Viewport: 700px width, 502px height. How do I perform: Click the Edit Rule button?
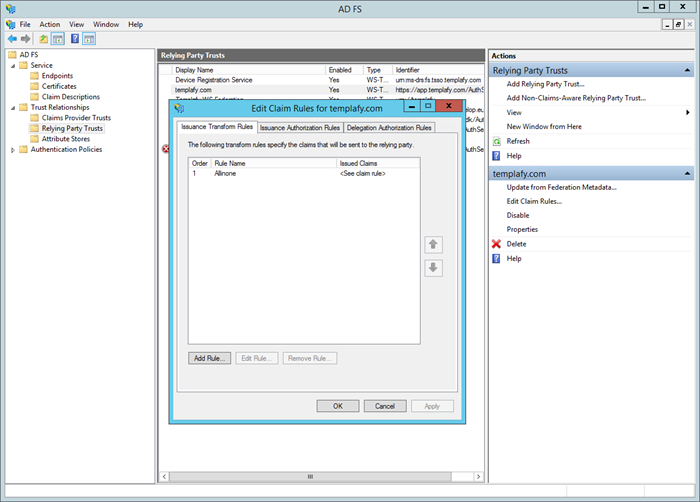tap(257, 358)
